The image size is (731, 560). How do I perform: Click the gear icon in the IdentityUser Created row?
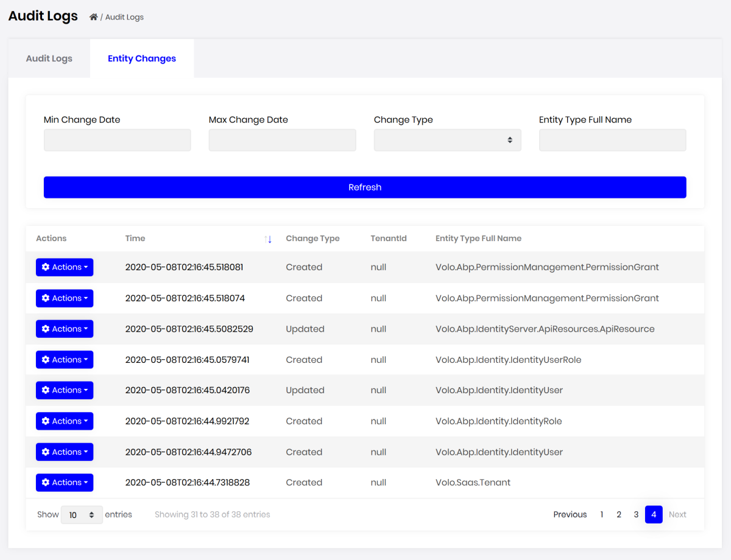pos(46,452)
